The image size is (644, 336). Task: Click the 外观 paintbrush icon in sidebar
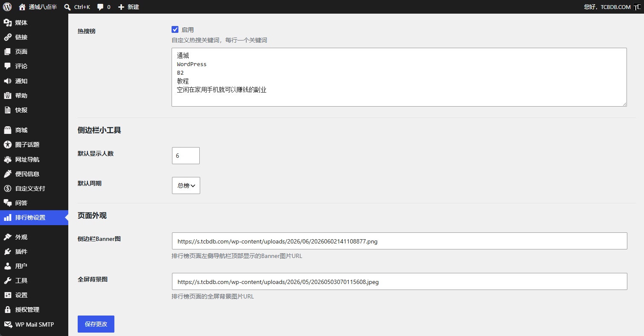click(8, 237)
